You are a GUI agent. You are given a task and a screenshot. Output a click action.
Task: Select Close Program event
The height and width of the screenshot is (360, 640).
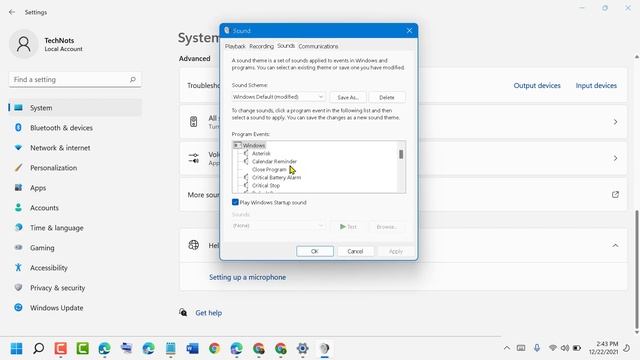(x=269, y=169)
